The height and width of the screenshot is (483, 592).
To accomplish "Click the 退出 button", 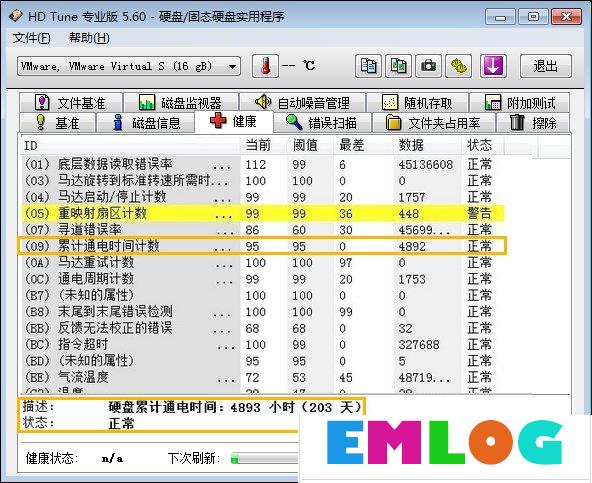I will tap(546, 66).
